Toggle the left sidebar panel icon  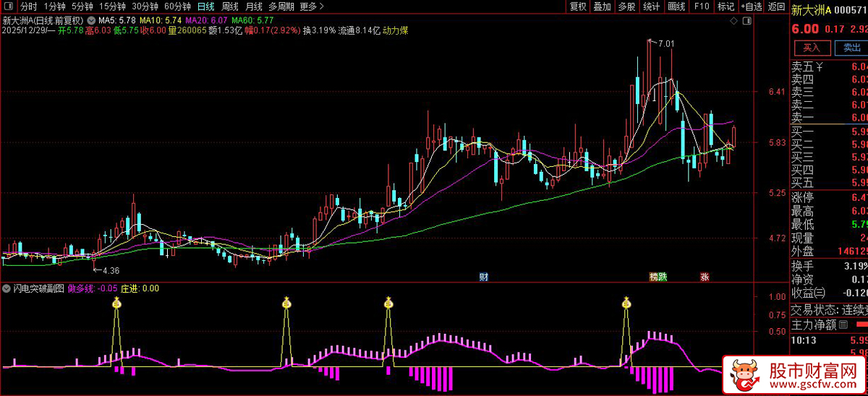tap(9, 7)
